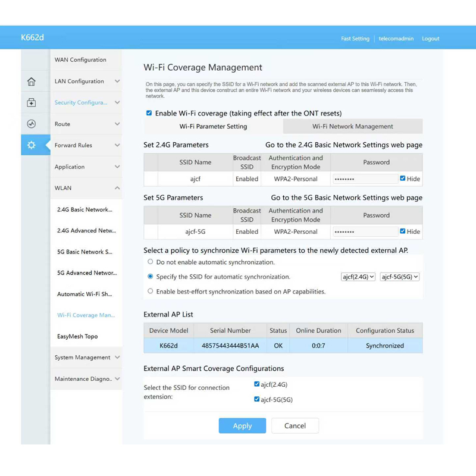The width and height of the screenshot is (476, 476).
Task: Choose best-effort synchronization radio button
Action: point(150,292)
